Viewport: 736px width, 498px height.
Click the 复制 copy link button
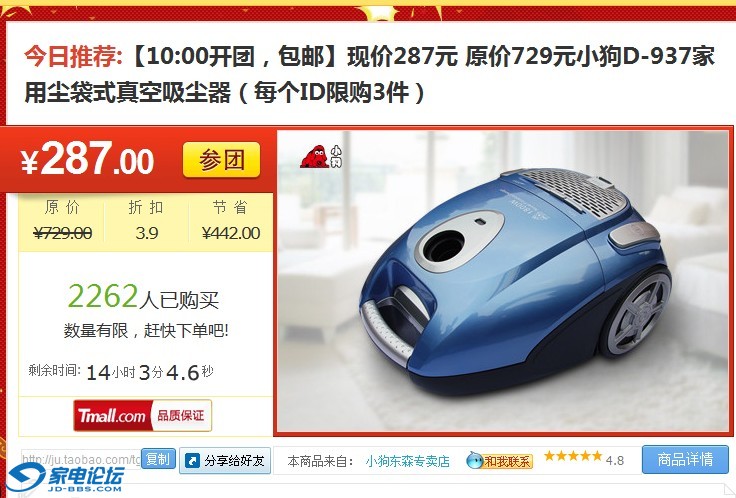click(158, 459)
